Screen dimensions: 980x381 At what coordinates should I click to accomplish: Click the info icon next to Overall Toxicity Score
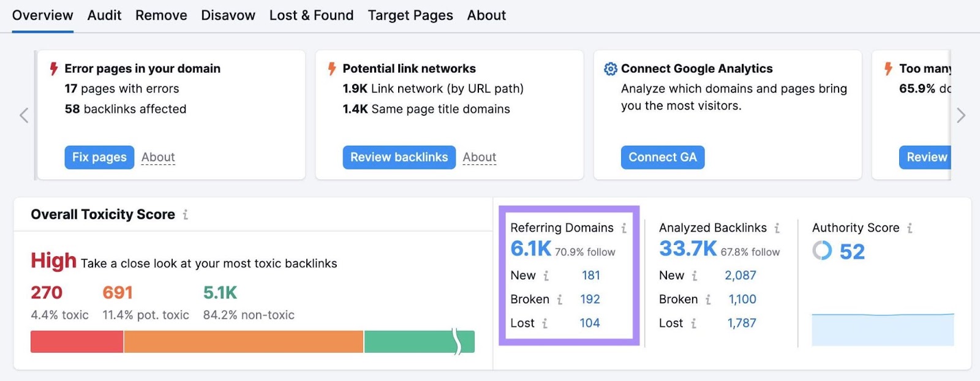[x=186, y=215]
